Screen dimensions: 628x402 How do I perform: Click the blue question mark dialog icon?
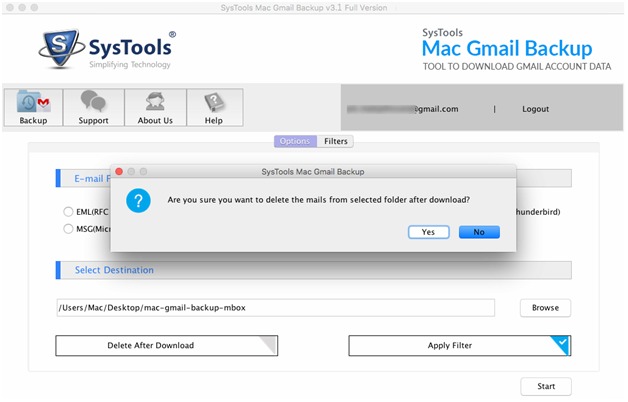(x=138, y=200)
